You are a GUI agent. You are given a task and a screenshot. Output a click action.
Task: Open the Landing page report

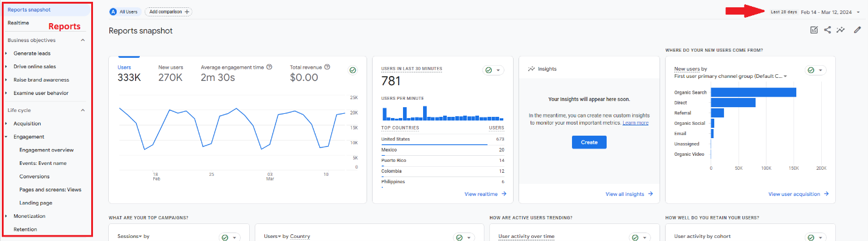35,203
